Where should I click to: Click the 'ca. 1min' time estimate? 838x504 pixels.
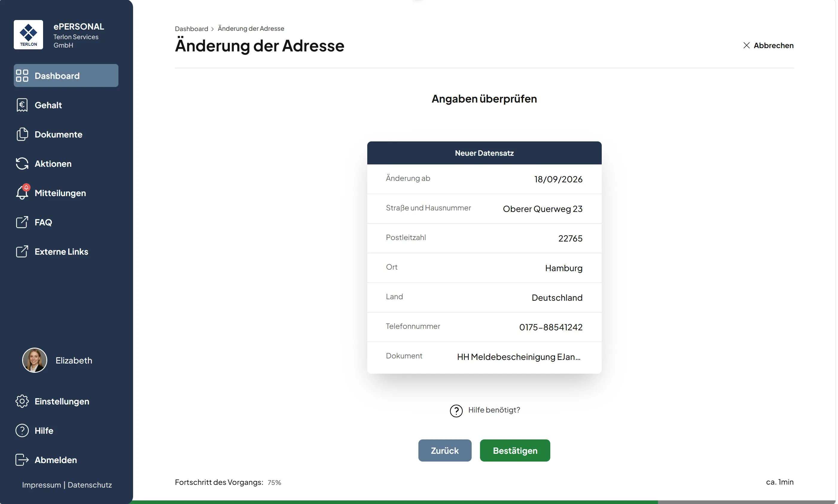[x=779, y=482]
